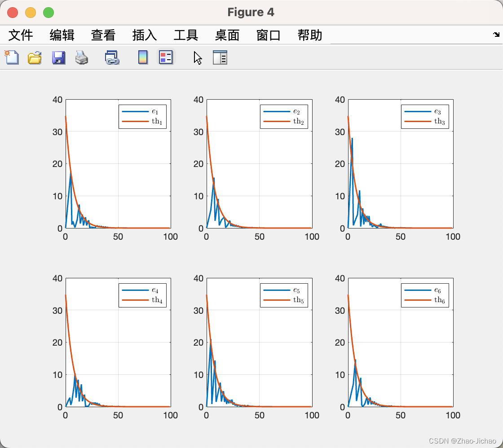Select the Edit Plot arrow tool
The height and width of the screenshot is (448, 503).
198,58
